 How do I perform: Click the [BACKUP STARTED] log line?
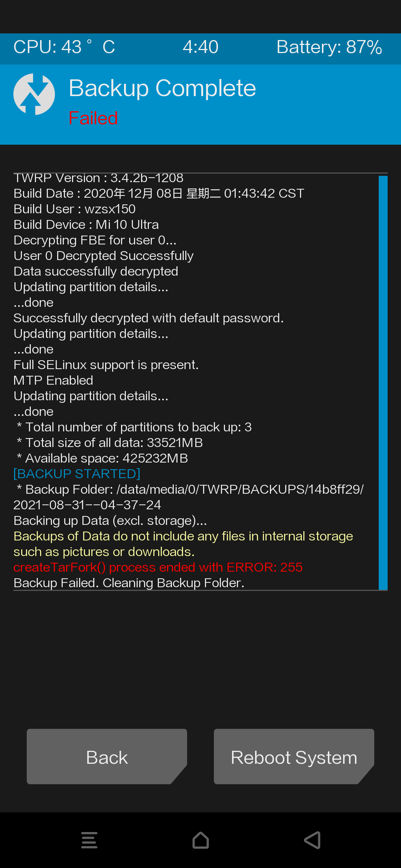click(x=77, y=474)
